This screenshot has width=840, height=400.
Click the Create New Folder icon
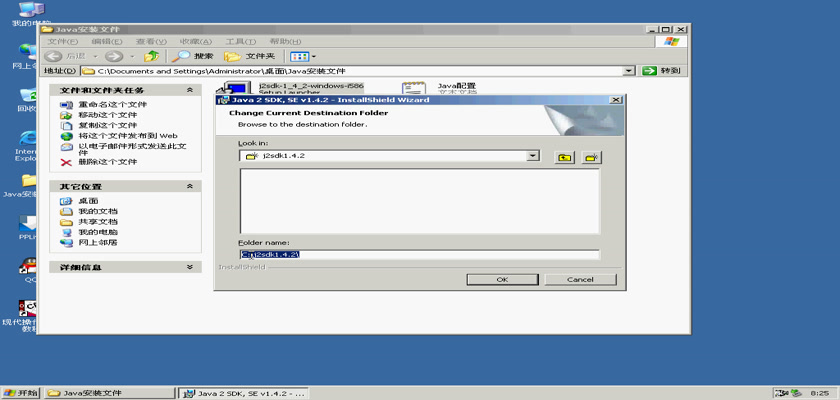click(591, 157)
